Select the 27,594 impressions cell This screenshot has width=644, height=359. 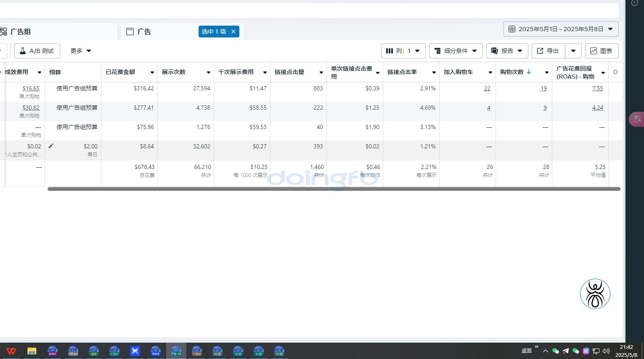pyautogui.click(x=186, y=92)
